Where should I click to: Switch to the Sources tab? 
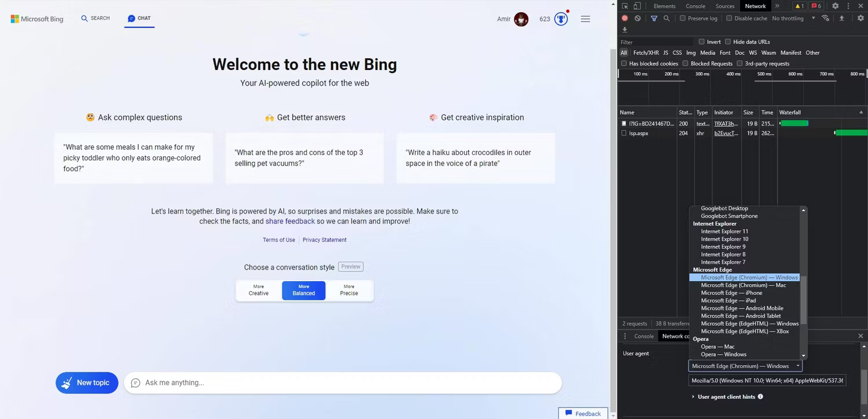(x=724, y=6)
